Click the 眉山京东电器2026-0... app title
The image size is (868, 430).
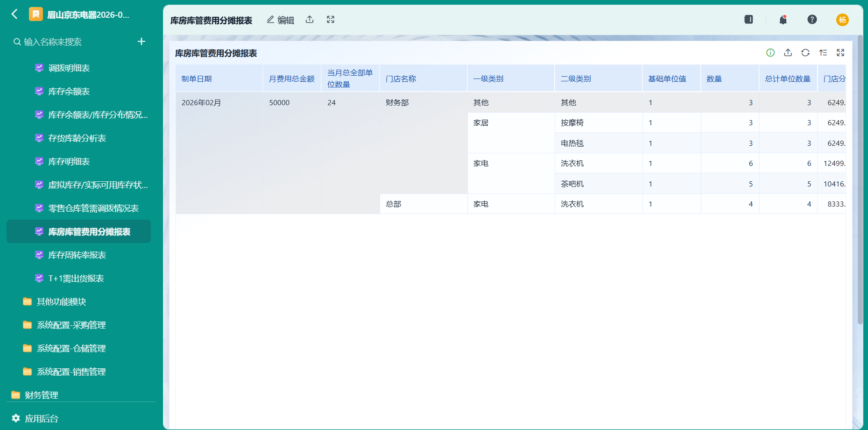point(88,14)
